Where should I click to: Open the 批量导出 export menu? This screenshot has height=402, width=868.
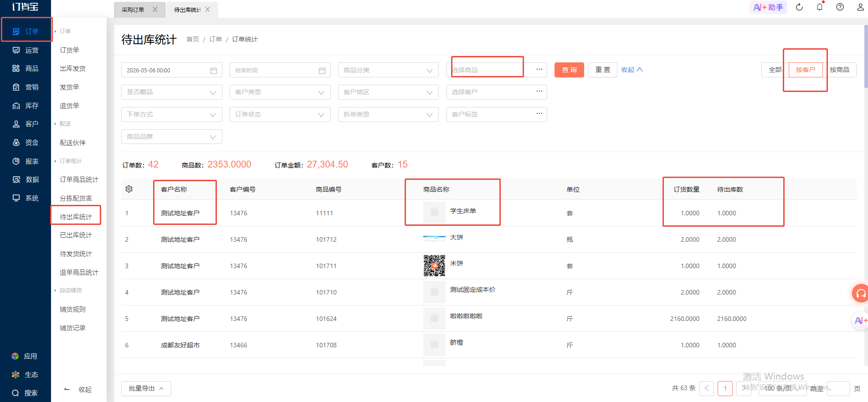[x=146, y=388]
